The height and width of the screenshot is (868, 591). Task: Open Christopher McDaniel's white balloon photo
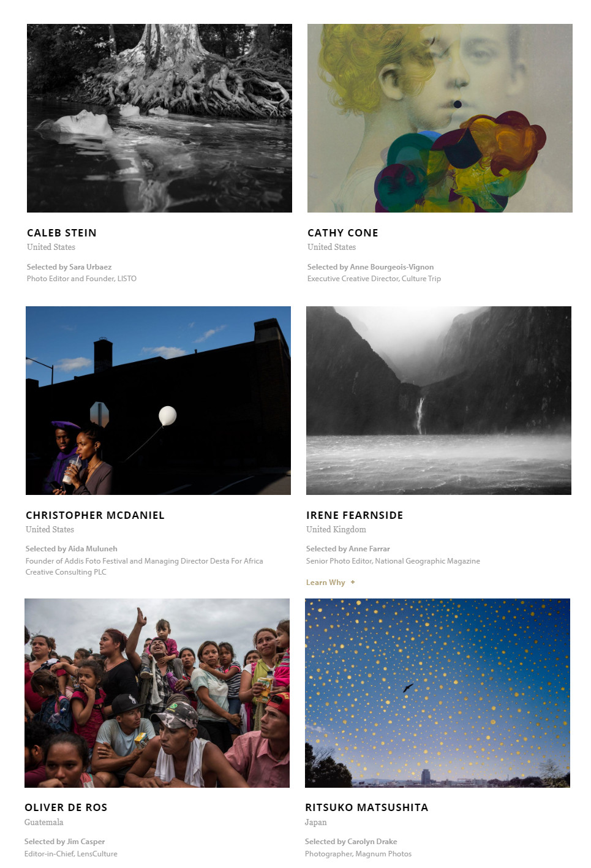(158, 401)
